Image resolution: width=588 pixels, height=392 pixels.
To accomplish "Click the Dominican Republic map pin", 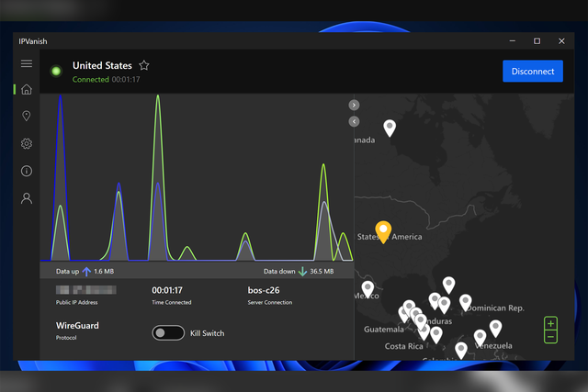I will pyautogui.click(x=466, y=301).
